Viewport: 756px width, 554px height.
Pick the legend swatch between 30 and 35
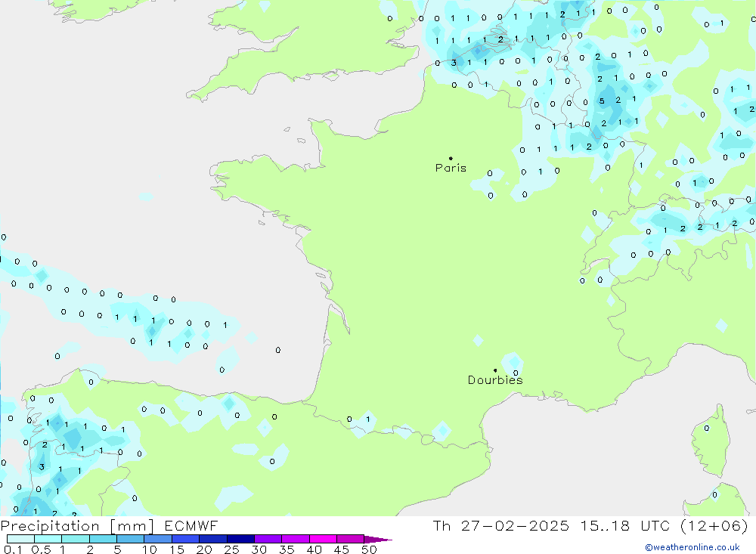tap(268, 539)
